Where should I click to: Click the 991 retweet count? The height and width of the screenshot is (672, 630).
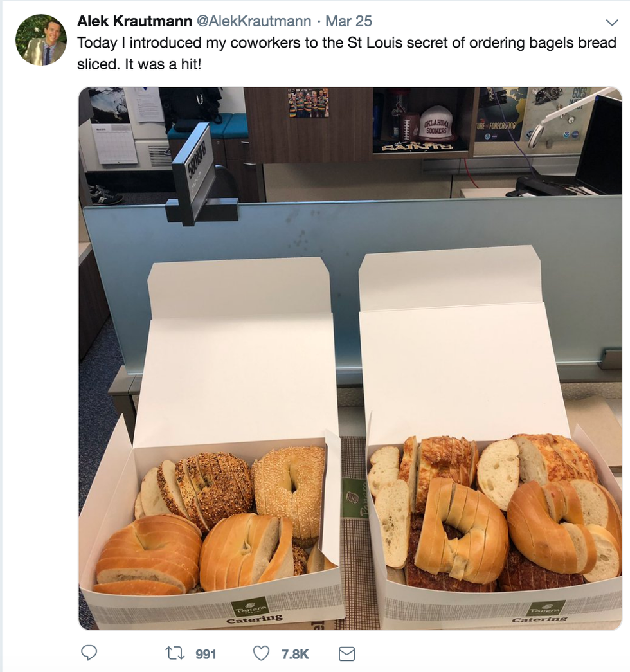[x=206, y=654]
